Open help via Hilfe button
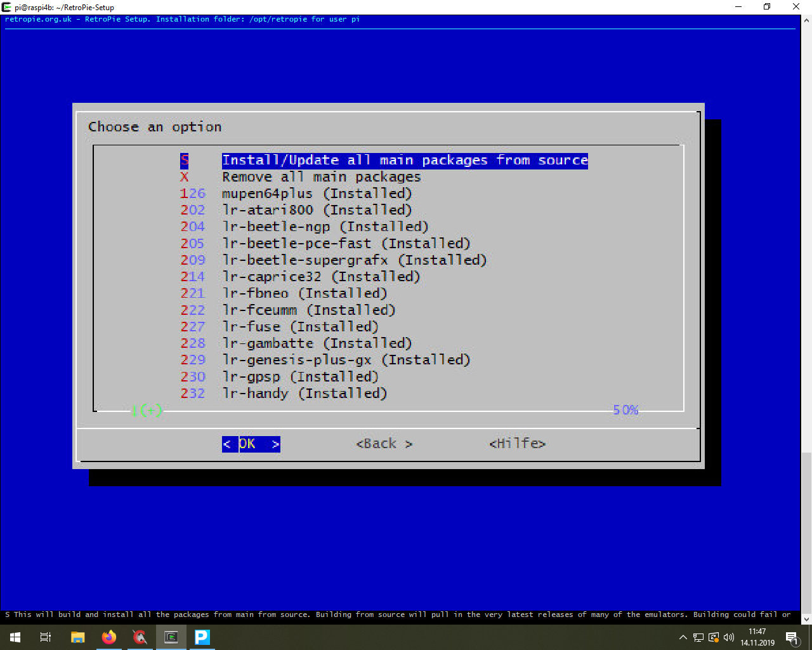This screenshot has width=812, height=650. click(518, 444)
